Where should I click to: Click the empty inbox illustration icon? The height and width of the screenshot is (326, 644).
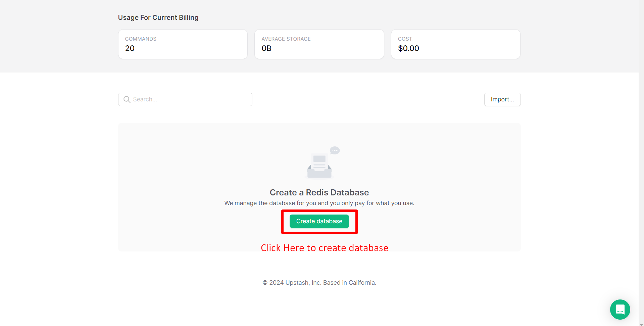point(323,162)
